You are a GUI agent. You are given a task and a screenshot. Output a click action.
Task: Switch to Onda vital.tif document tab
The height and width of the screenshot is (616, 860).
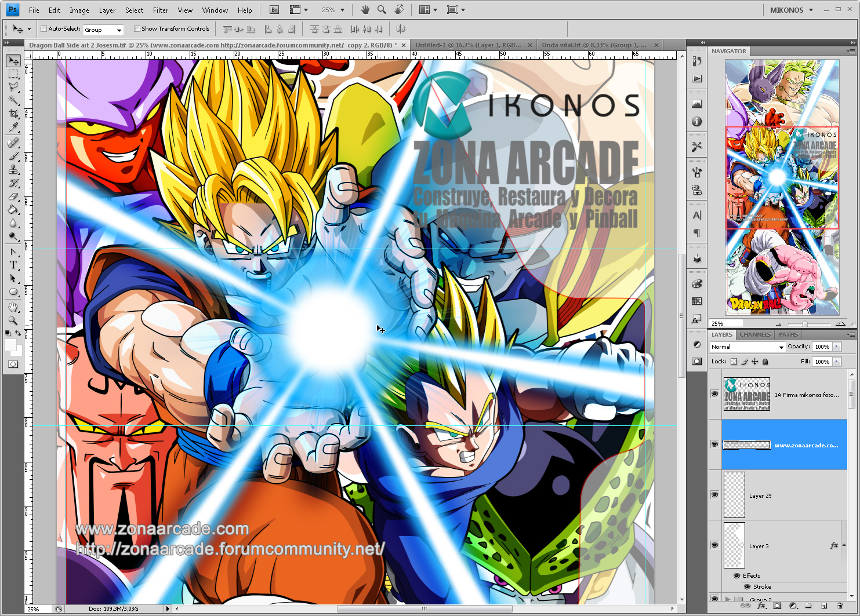(x=594, y=45)
